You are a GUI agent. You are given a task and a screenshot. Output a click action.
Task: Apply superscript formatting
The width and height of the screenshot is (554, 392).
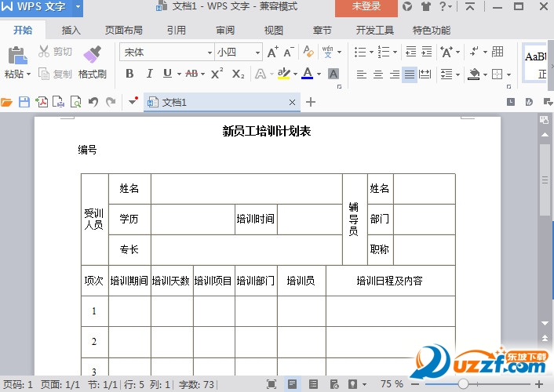tap(217, 74)
